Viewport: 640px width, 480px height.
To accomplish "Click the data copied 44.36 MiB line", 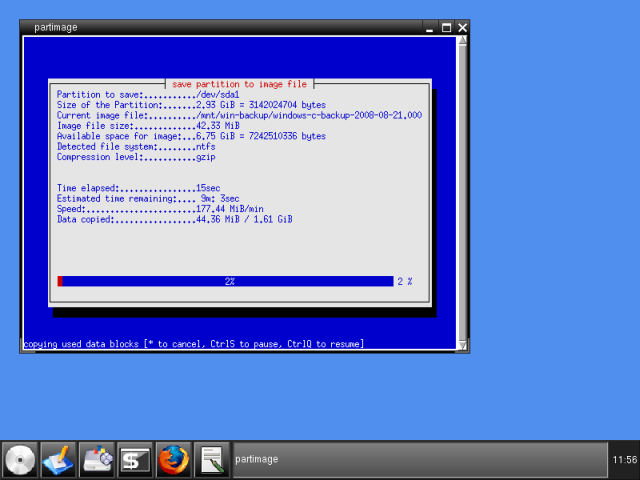I will click(x=174, y=220).
